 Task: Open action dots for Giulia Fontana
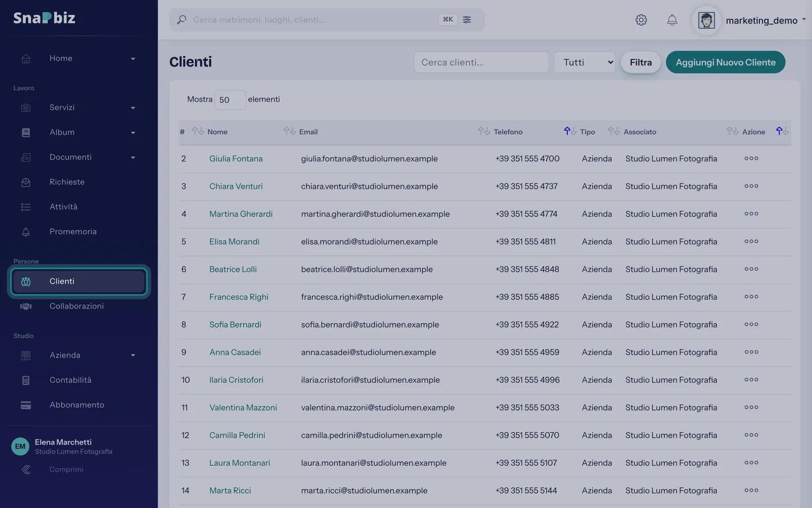[751, 158]
